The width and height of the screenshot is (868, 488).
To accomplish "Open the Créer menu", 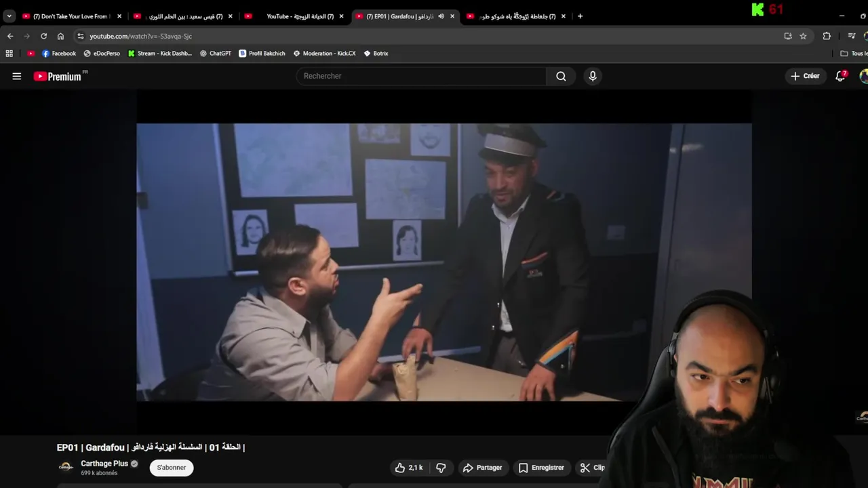I will (805, 76).
